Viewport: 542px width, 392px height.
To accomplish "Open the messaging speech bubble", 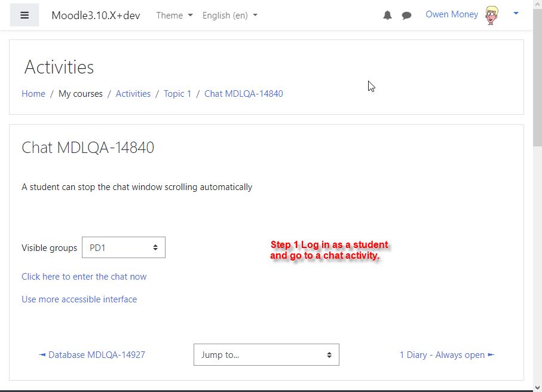I will tap(406, 15).
